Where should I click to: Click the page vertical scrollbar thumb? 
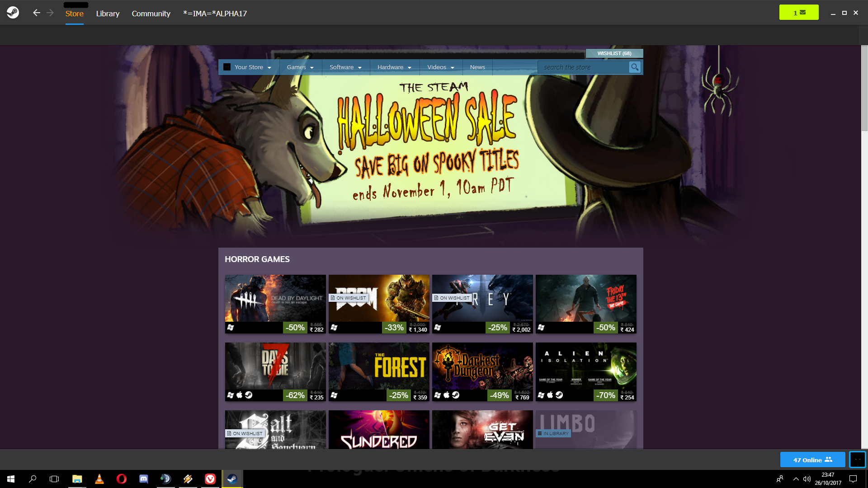(864, 88)
